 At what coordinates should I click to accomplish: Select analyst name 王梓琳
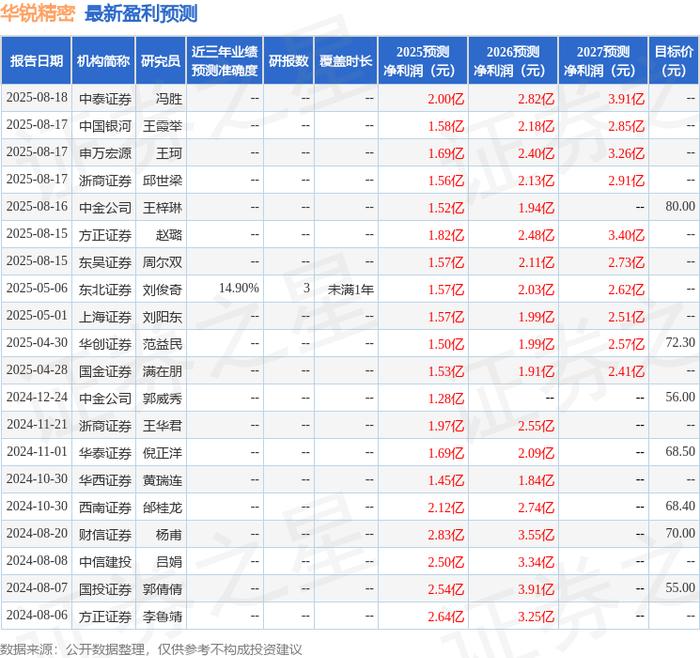point(162,208)
